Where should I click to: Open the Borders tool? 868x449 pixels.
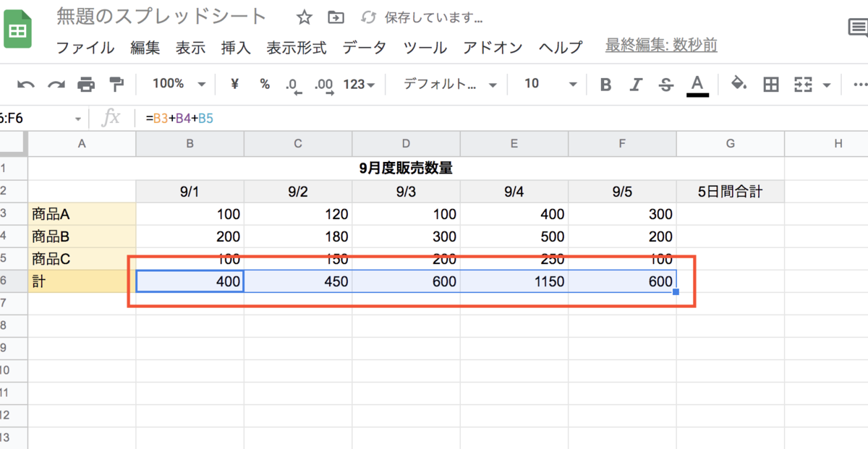(x=770, y=84)
